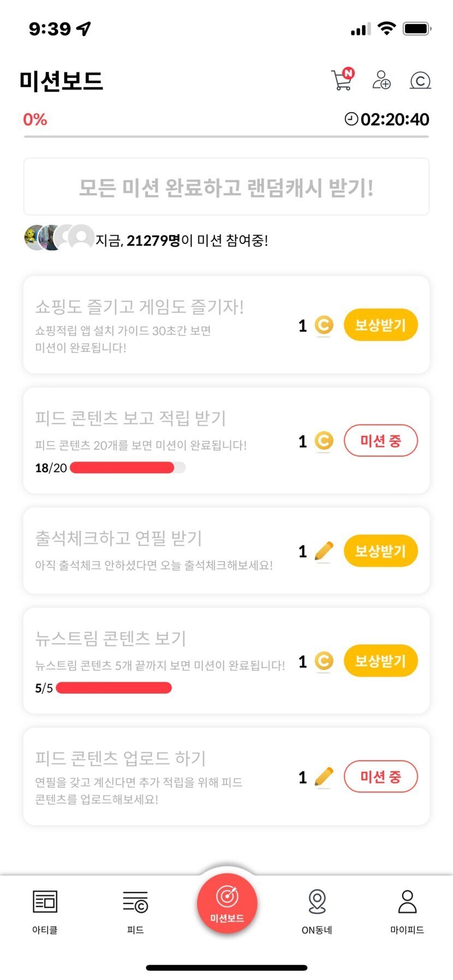The height and width of the screenshot is (980, 453).
Task: Tap the location arrow in status bar
Action: point(84,28)
